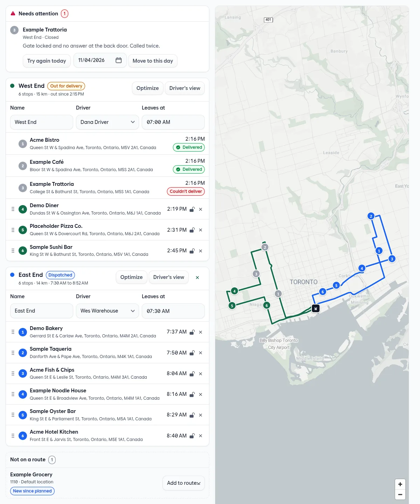Click Move to this day button
The image size is (420, 504).
point(153,61)
